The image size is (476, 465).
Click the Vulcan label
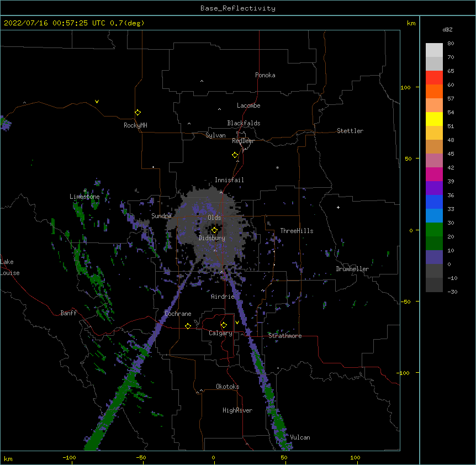[x=300, y=437]
